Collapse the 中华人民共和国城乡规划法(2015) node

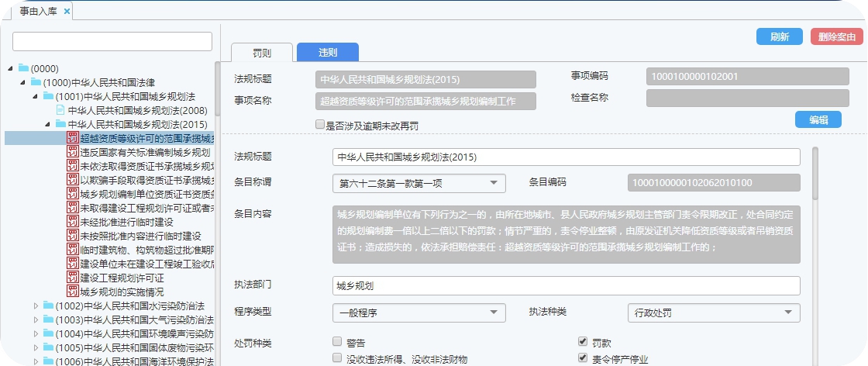[48, 124]
